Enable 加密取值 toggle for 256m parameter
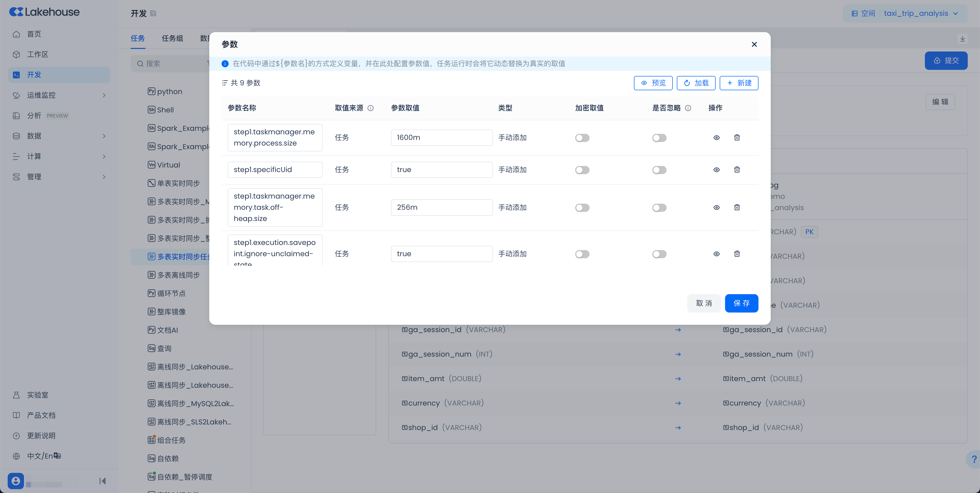Viewport: 980px width, 493px height. (582, 207)
